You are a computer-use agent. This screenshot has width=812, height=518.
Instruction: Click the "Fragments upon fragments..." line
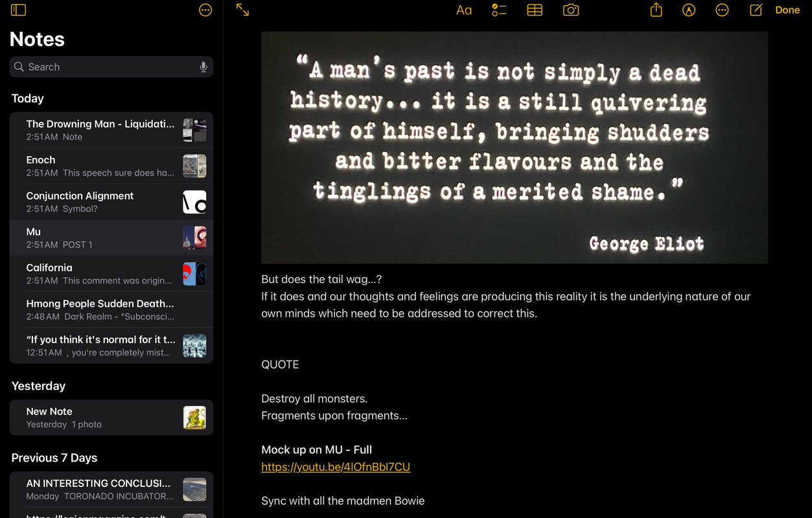pos(334,416)
